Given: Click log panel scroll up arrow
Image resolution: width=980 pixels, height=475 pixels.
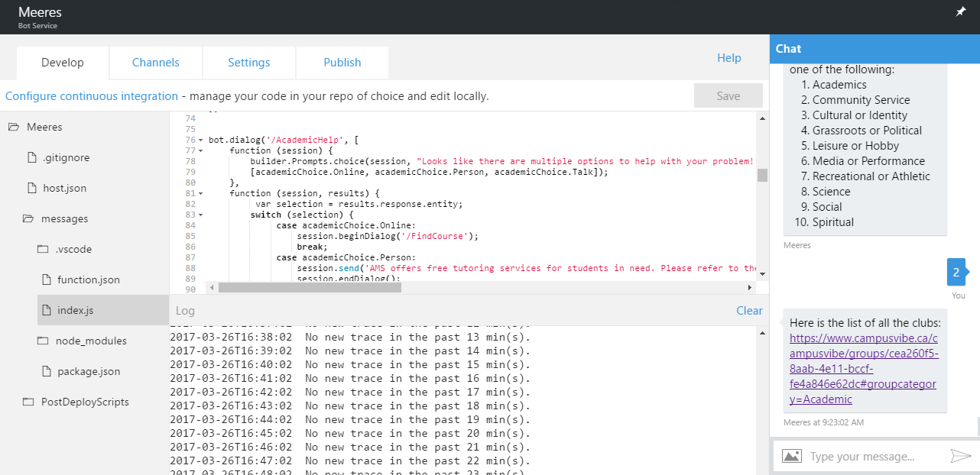Looking at the screenshot, I should point(762,332).
